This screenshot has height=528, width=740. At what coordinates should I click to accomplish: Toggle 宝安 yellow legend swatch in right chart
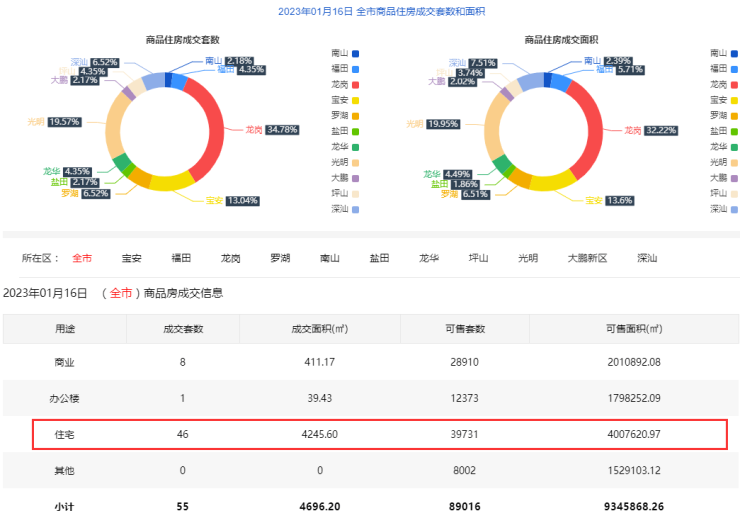tap(734, 100)
